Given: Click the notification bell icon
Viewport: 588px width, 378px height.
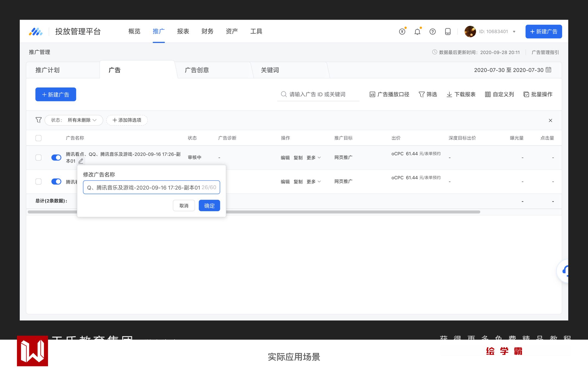Looking at the screenshot, I should point(417,32).
